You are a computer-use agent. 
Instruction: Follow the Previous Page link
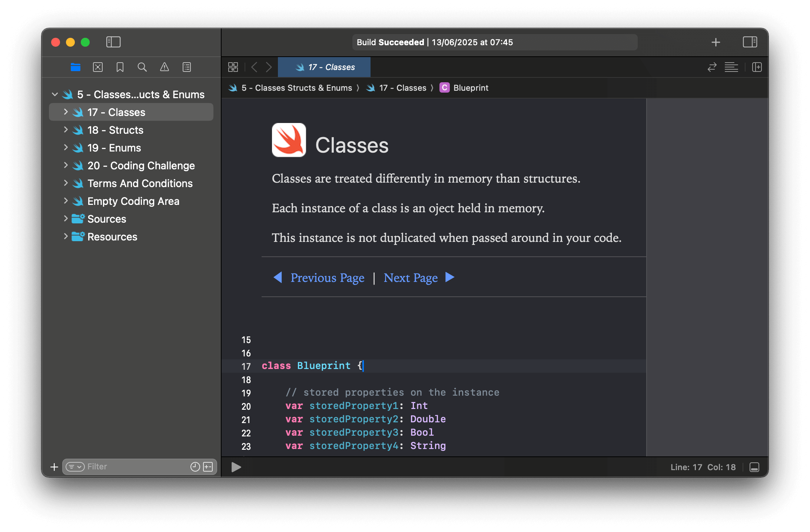tap(327, 277)
